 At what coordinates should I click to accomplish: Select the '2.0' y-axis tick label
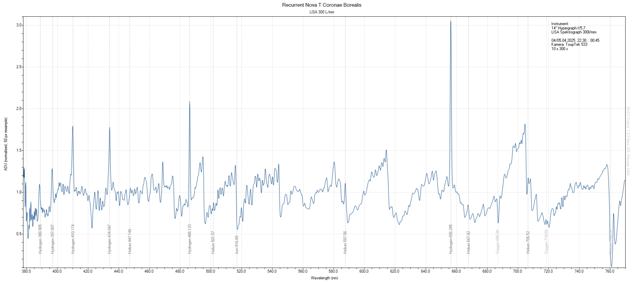pyautogui.click(x=19, y=109)
